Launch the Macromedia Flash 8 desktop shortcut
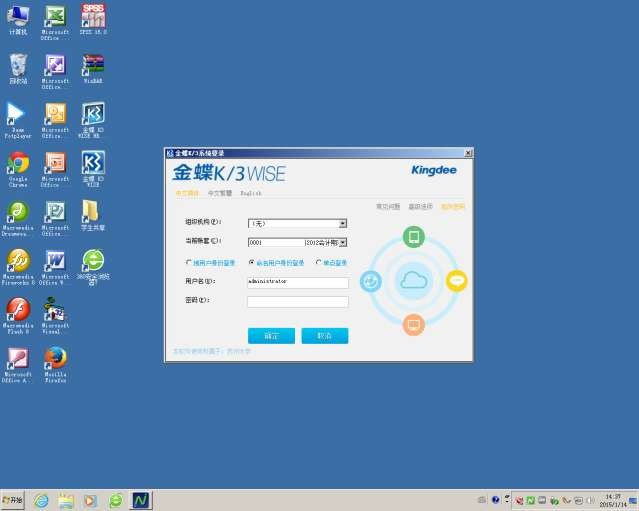 tap(17, 316)
